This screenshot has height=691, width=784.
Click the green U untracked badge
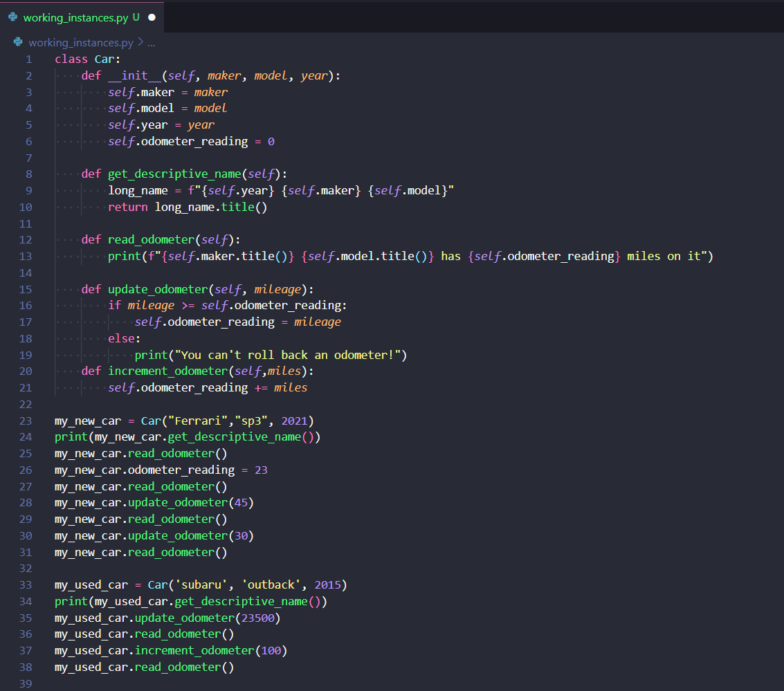point(134,19)
